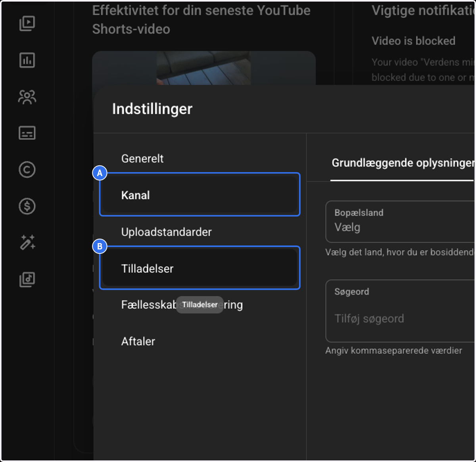Click the latest Shorts video thumbnail
The height and width of the screenshot is (462, 476).
(204, 68)
